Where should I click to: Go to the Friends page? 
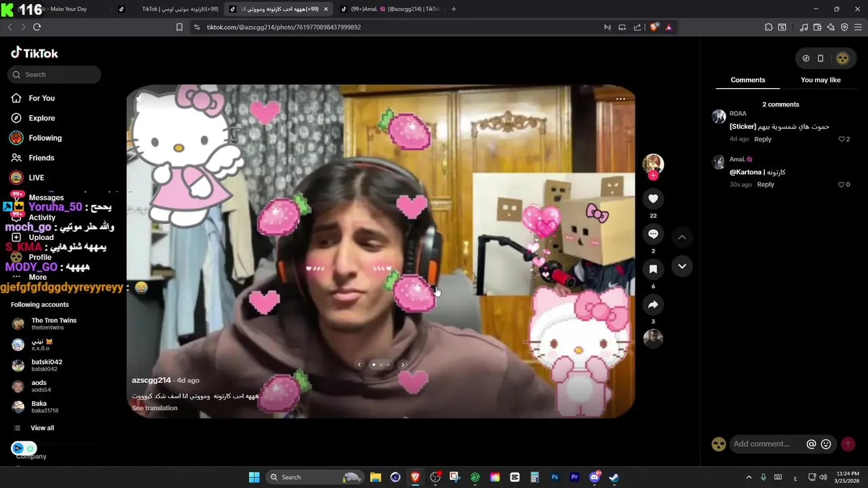(41, 157)
